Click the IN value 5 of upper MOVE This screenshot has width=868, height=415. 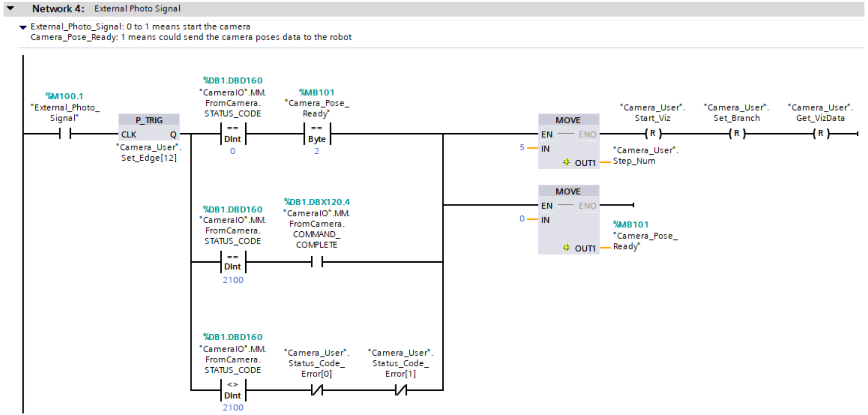click(x=522, y=148)
